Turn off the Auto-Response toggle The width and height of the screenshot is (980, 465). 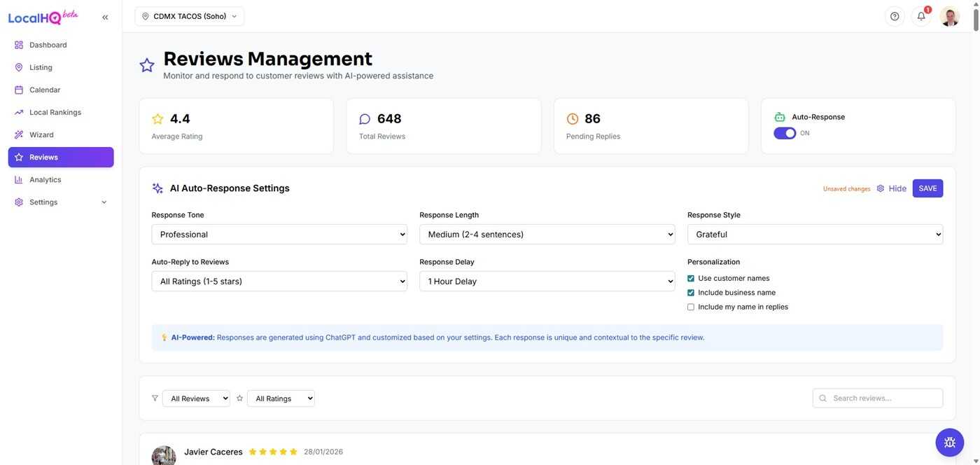click(x=785, y=133)
